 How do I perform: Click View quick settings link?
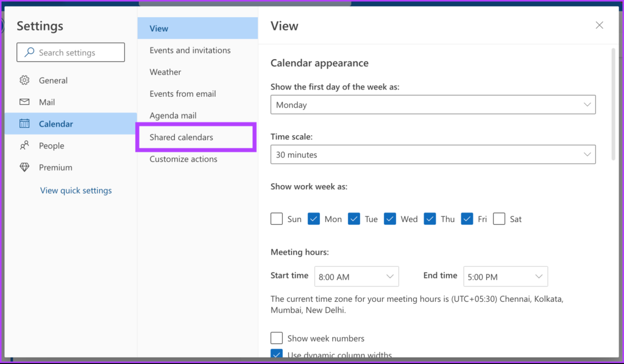pos(76,191)
